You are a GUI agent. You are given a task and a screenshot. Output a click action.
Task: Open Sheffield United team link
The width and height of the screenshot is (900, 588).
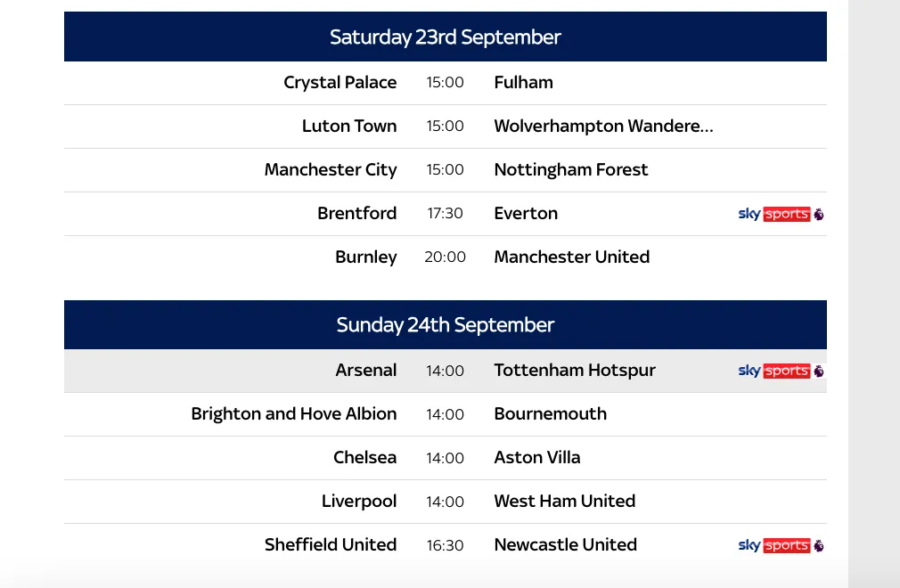pos(331,544)
